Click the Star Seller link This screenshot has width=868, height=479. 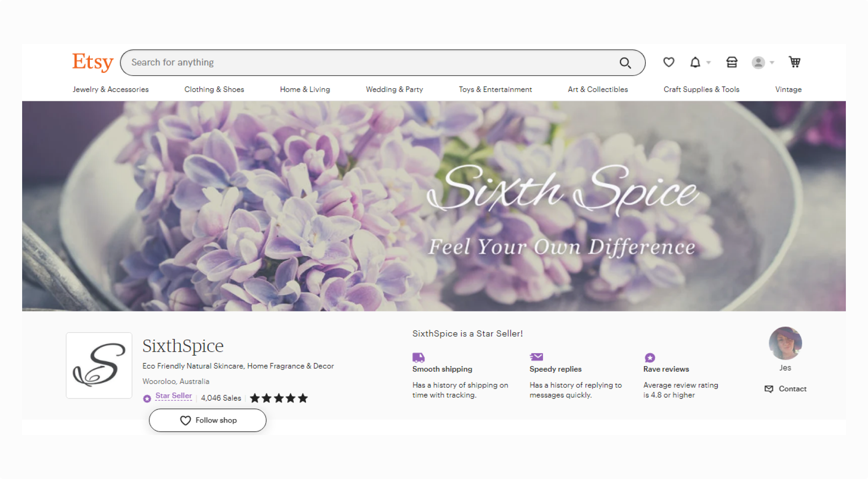(174, 396)
